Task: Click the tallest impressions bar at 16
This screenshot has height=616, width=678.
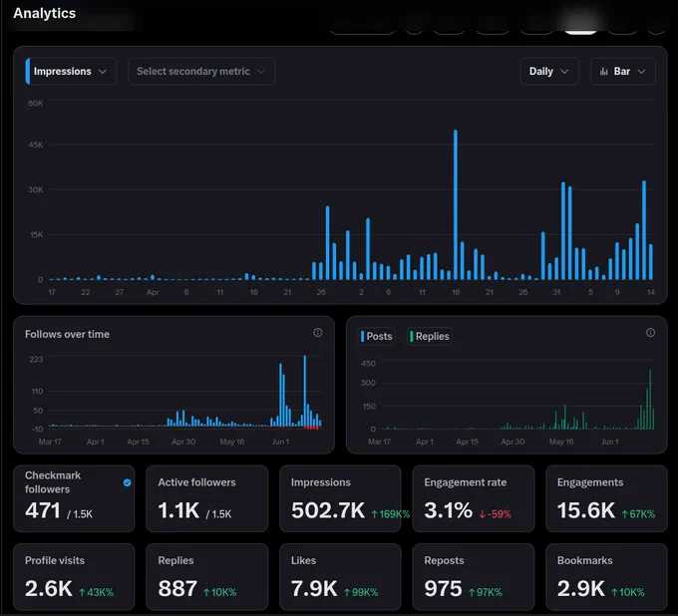Action: tap(456, 205)
